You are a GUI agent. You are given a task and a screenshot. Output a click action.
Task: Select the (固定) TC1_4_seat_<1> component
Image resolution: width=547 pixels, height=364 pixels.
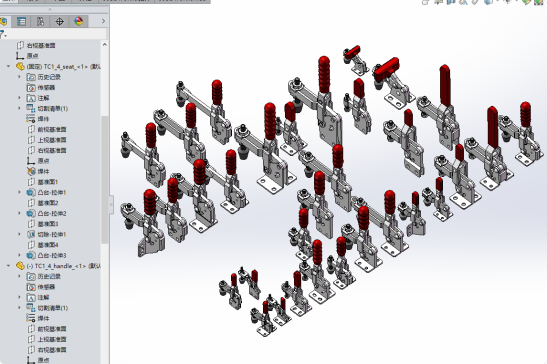point(63,66)
